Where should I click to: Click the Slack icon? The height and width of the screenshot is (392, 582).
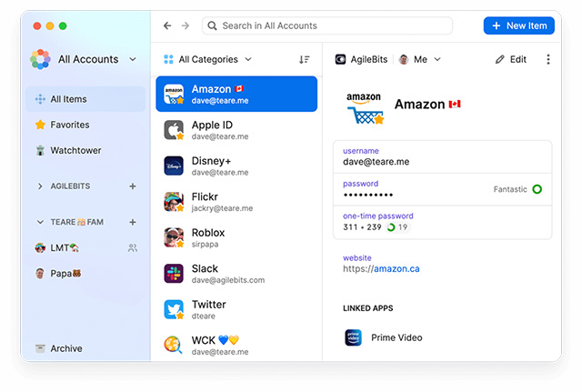[x=174, y=273]
